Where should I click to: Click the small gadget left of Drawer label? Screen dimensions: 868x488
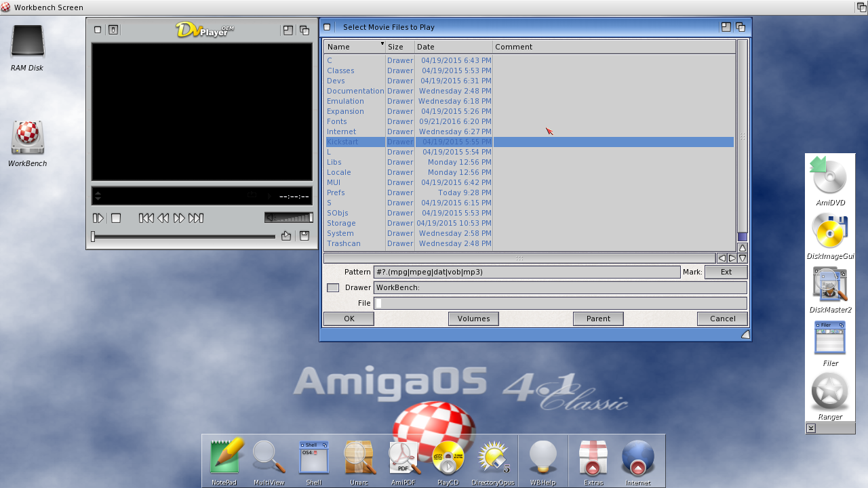tap(333, 287)
